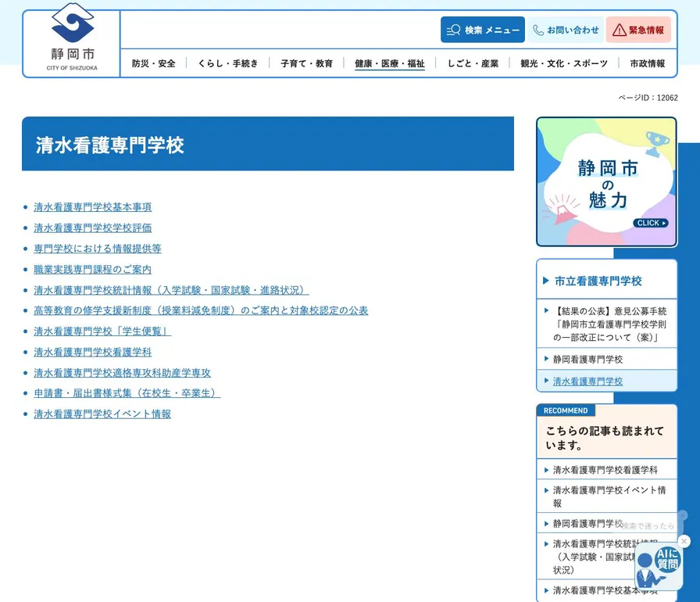Image resolution: width=700 pixels, height=602 pixels.
Task: Click the お問い合わせ contact button
Action: point(566,30)
